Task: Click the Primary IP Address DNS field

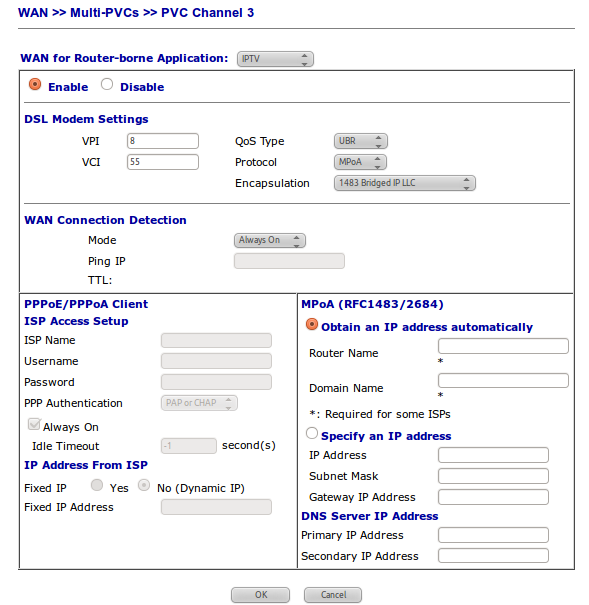Action: coord(493,535)
